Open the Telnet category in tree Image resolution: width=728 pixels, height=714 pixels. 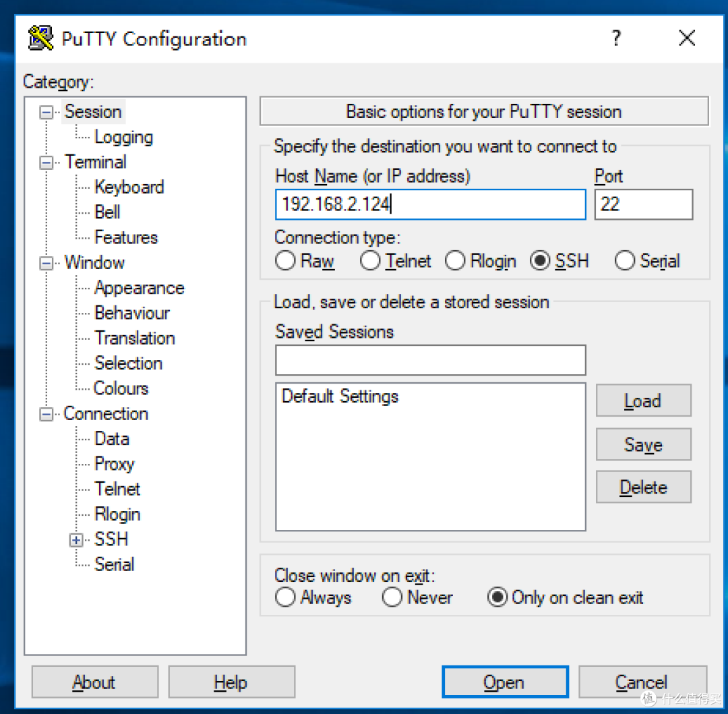coord(117,489)
